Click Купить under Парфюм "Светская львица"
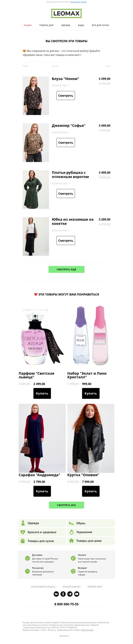The height and width of the screenshot is (644, 133). point(42,393)
